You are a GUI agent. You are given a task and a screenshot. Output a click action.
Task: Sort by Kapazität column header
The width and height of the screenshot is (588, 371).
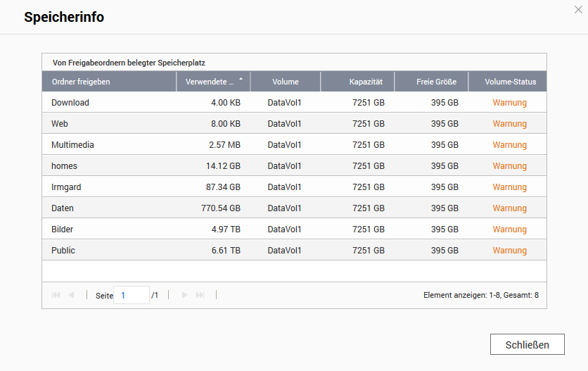(357, 82)
